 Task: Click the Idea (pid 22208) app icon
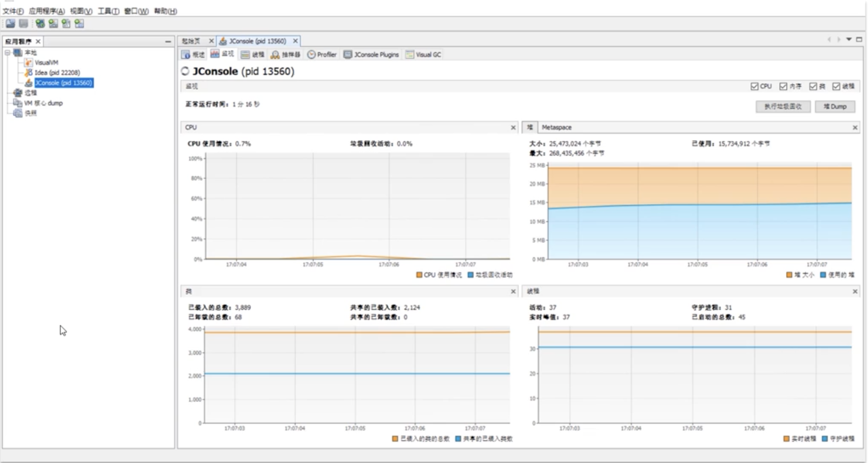pos(28,72)
